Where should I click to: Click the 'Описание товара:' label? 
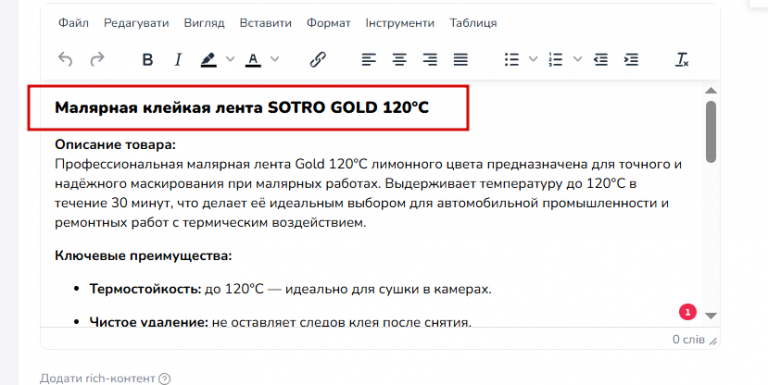[x=115, y=145]
